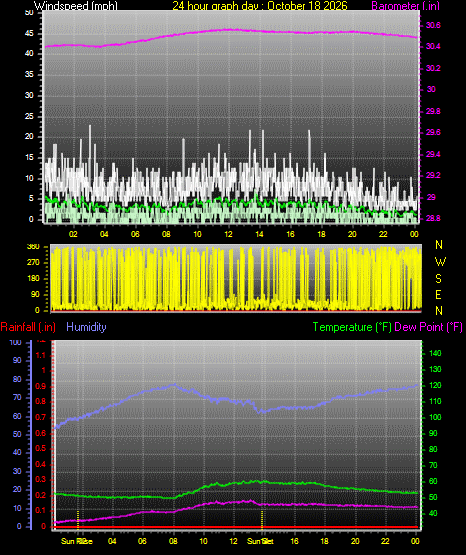Click the W compass direction label

pos(440,262)
